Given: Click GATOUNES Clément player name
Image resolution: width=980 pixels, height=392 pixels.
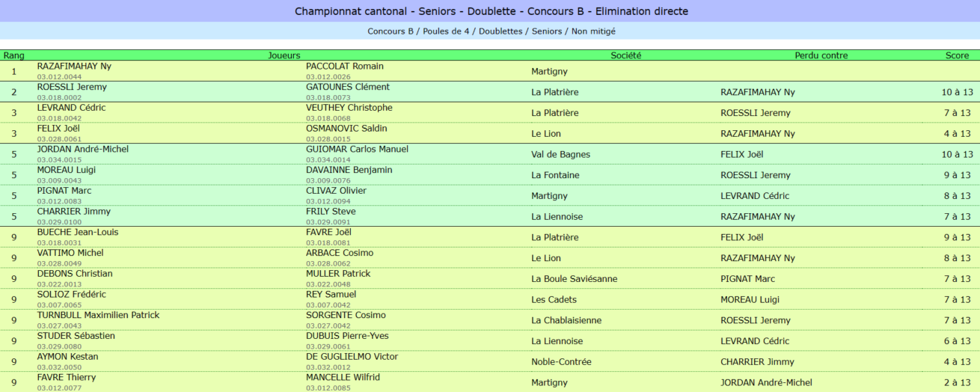Looking at the screenshot, I should pyautogui.click(x=348, y=87).
